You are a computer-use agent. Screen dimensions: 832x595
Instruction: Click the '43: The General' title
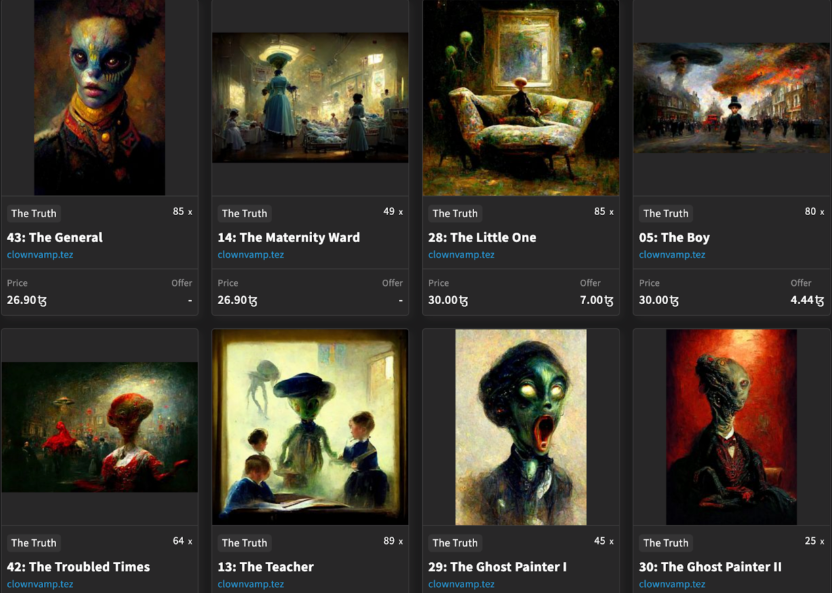coord(55,237)
